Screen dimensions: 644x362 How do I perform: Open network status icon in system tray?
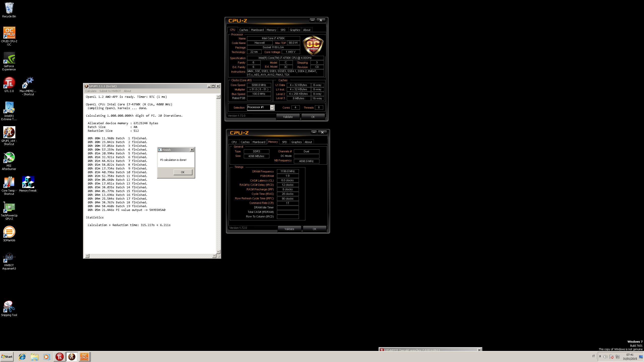(x=617, y=357)
